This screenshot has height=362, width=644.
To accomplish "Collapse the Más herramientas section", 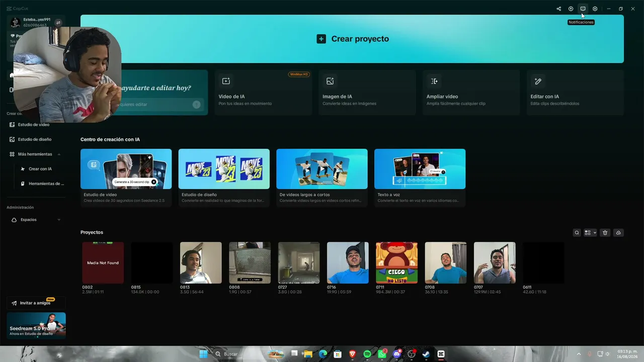I will pos(59,154).
